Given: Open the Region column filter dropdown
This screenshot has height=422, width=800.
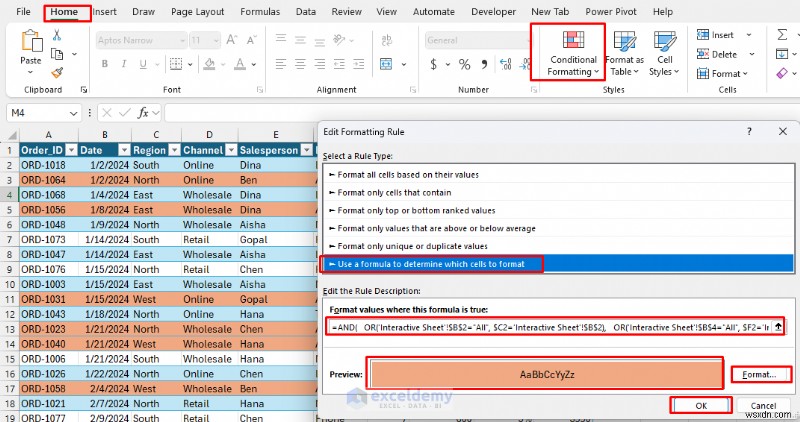Looking at the screenshot, I should click(174, 150).
